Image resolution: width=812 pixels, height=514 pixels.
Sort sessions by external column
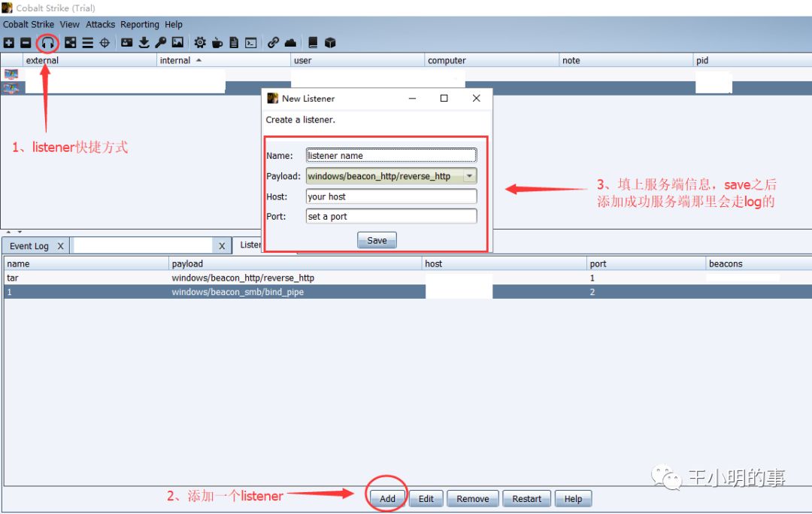(x=89, y=60)
